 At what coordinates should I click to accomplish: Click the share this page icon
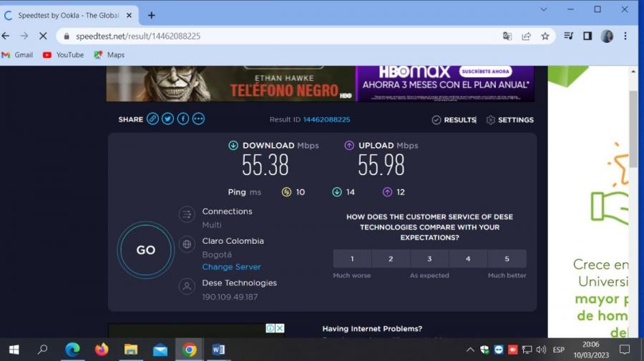(526, 36)
